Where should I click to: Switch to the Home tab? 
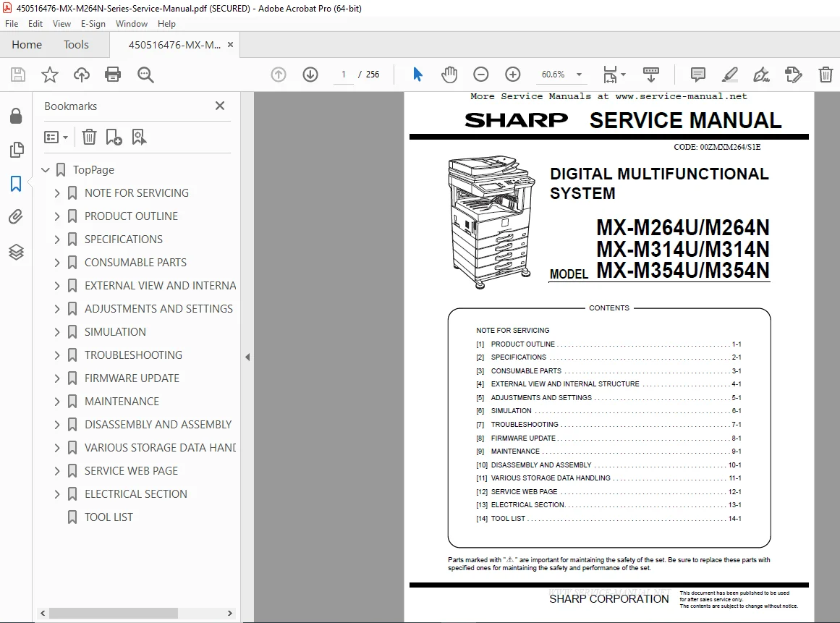pos(27,44)
